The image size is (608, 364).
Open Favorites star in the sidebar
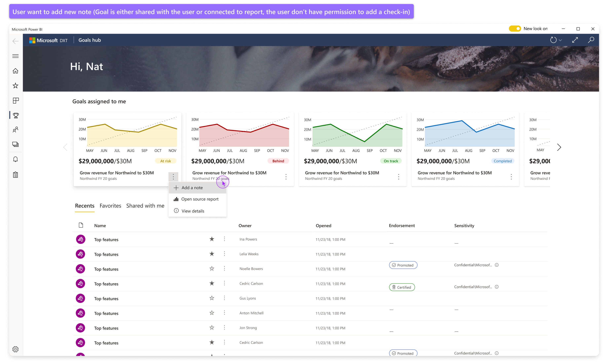[x=15, y=86]
